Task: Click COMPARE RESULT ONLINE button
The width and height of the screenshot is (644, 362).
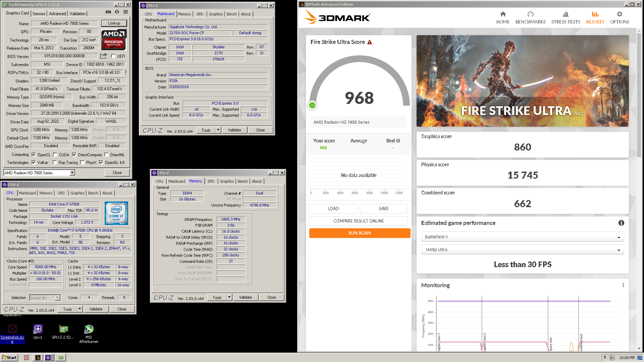Action: (x=358, y=221)
